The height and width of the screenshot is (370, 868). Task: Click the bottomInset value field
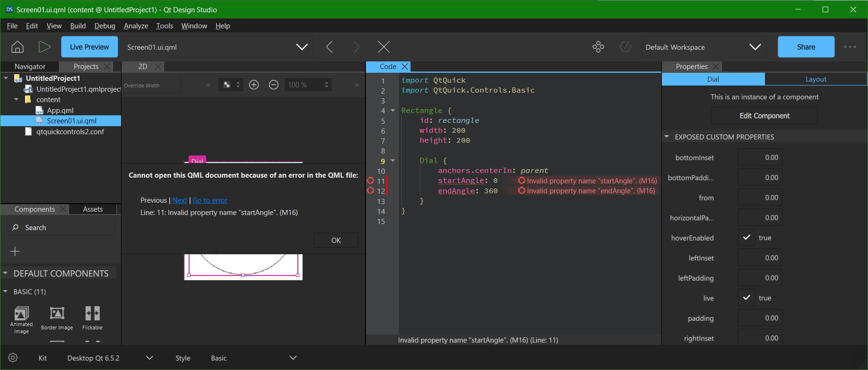[760, 157]
